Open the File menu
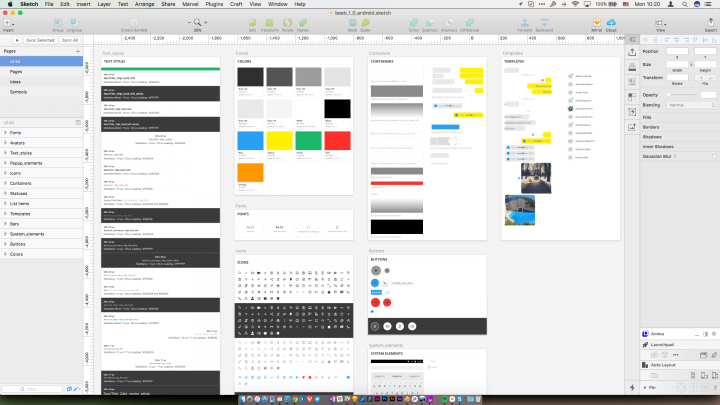The width and height of the screenshot is (720, 405). point(49,4)
